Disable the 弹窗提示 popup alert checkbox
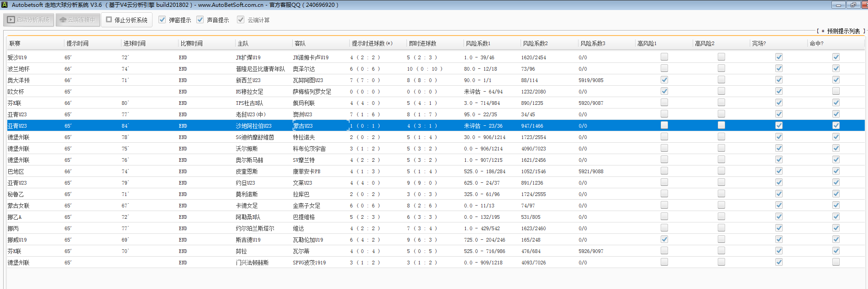The image size is (868, 289). [162, 20]
